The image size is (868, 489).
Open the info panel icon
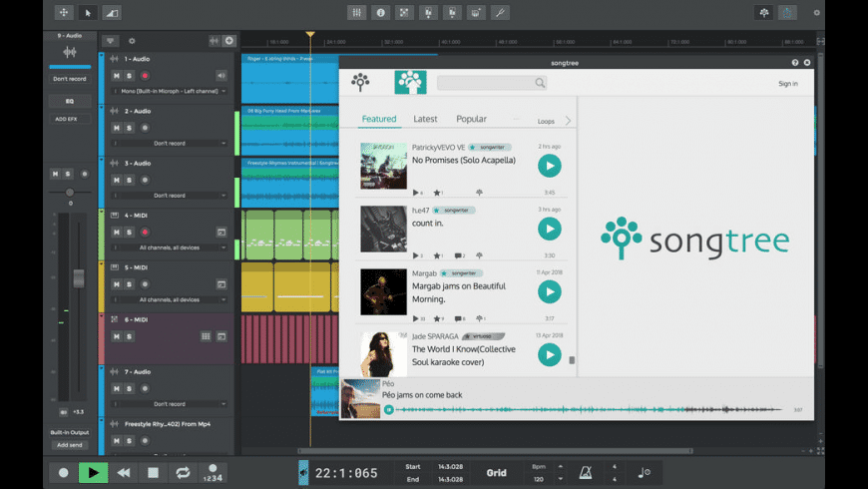(x=380, y=13)
